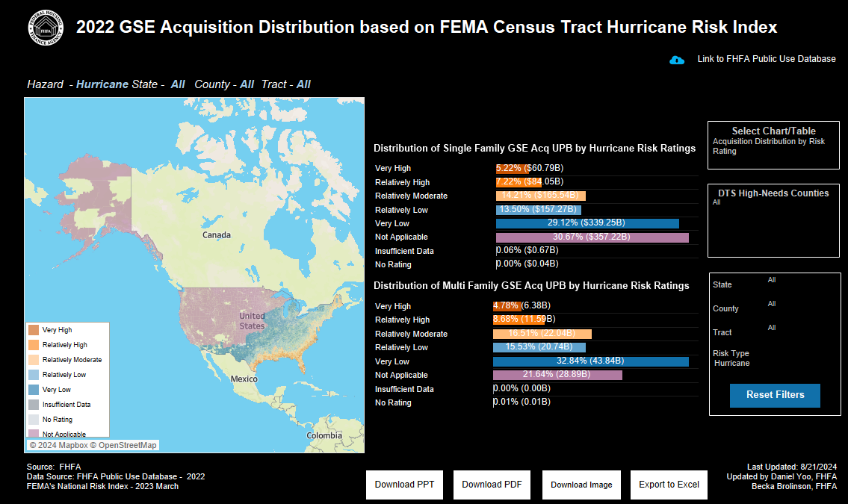Select Insufficient Data swatch in map legend
The height and width of the screenshot is (504, 848).
34,405
